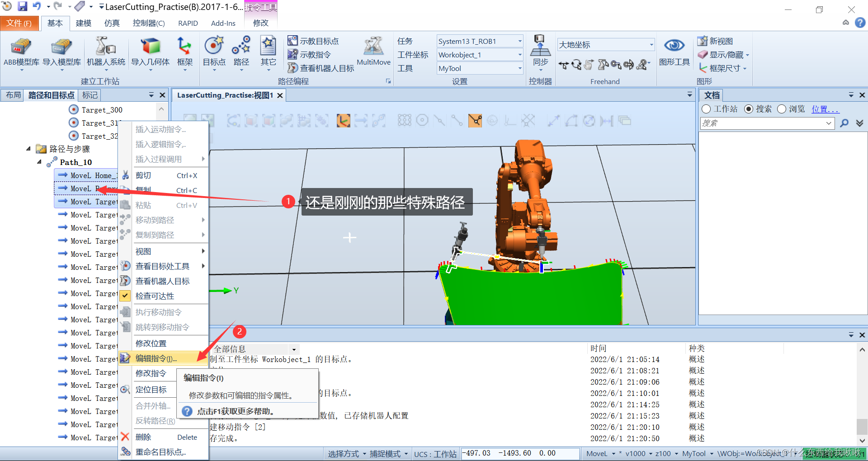Choose 删除 from context menu
This screenshot has height=461, width=868.
coord(163,437)
